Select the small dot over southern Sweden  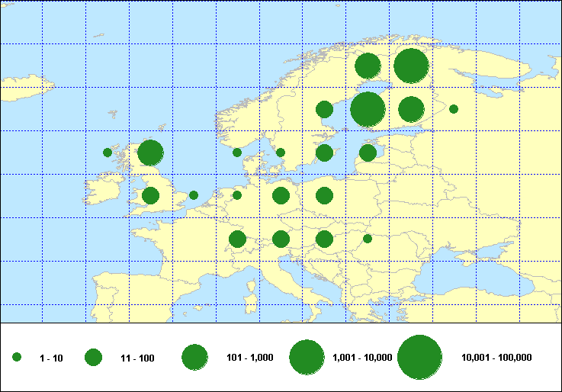click(281, 153)
